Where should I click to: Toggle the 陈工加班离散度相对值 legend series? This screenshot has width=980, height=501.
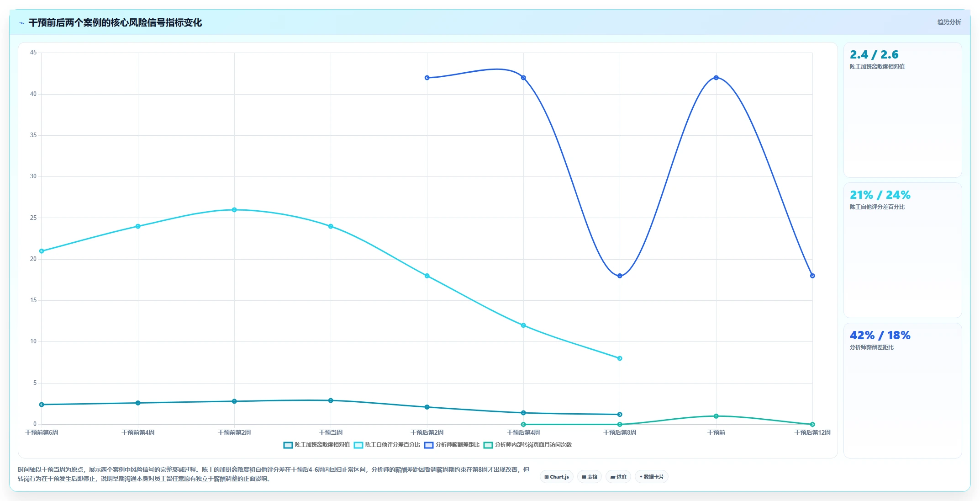coord(316,445)
